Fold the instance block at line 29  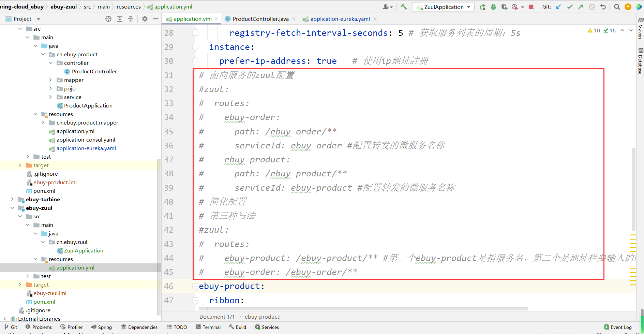(195, 47)
